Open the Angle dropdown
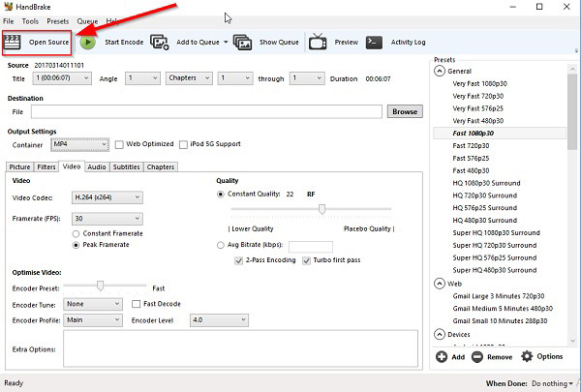Image resolution: width=581 pixels, height=392 pixels. (x=142, y=78)
